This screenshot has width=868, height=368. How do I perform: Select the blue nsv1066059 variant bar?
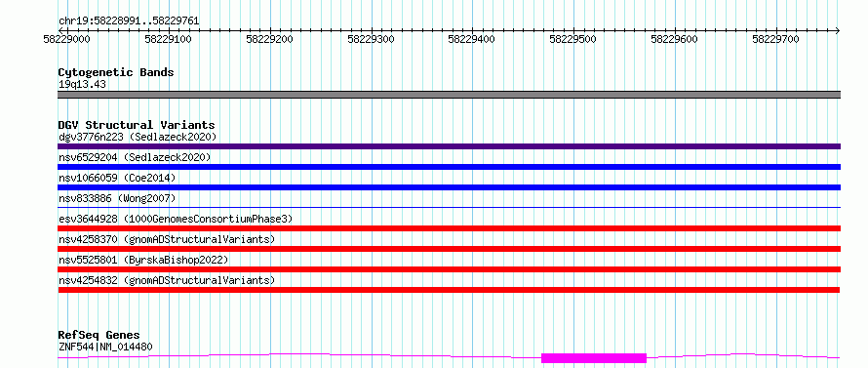(449, 187)
